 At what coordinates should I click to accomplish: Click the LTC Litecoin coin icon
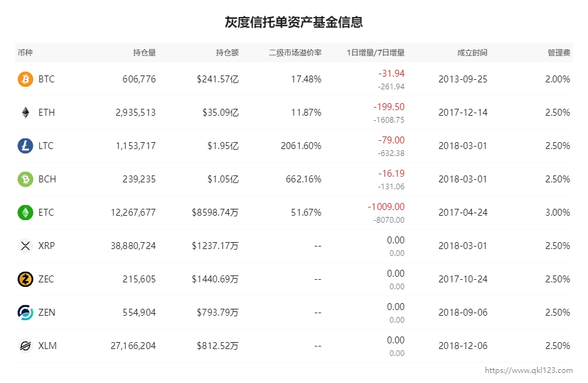25,146
